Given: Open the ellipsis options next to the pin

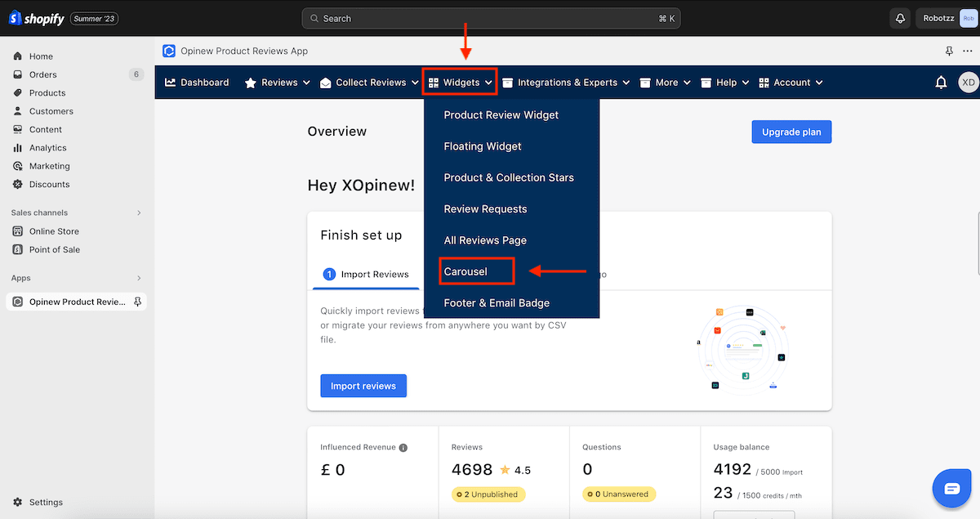Looking at the screenshot, I should pos(968,51).
